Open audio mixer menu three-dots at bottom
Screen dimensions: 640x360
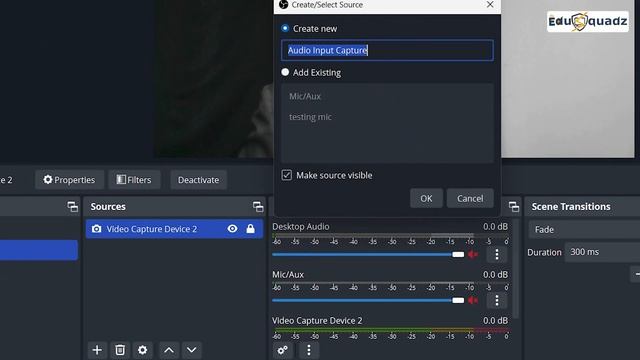click(309, 350)
